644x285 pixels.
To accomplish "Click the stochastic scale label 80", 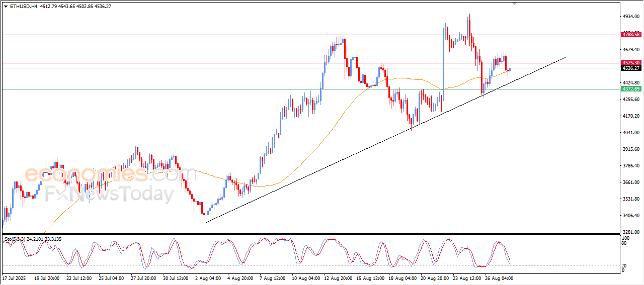I will (625, 243).
